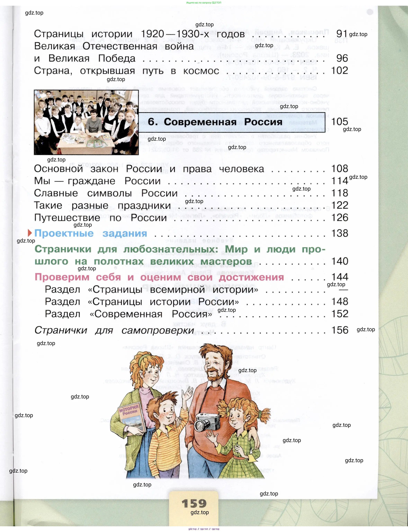This screenshot has width=408, height=532.
Task: Open Страна, открывшая путь в космос
Action: [x=126, y=71]
